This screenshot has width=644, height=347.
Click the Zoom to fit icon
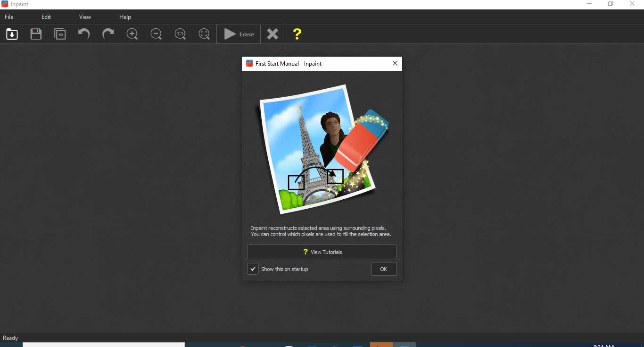204,34
